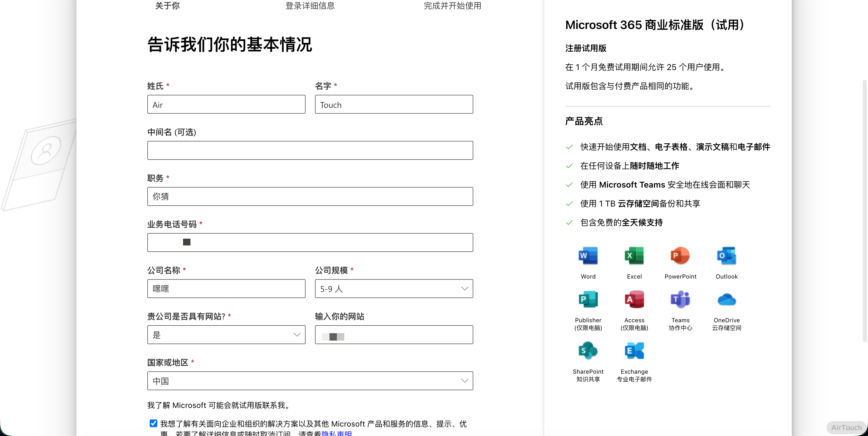Click the Exchange app icon

click(x=634, y=351)
